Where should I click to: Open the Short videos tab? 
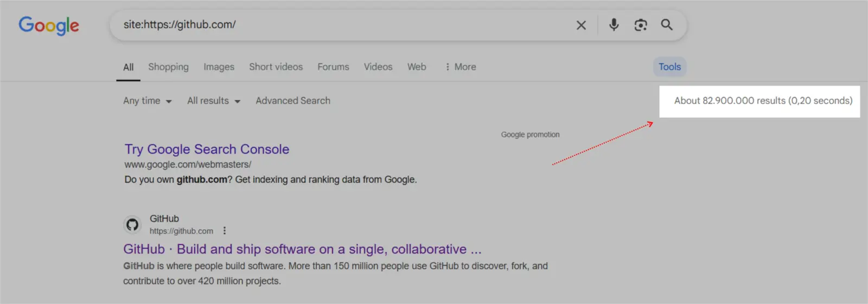click(x=276, y=67)
